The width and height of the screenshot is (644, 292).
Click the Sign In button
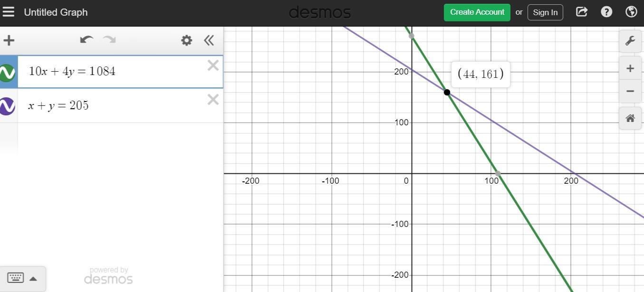(545, 12)
